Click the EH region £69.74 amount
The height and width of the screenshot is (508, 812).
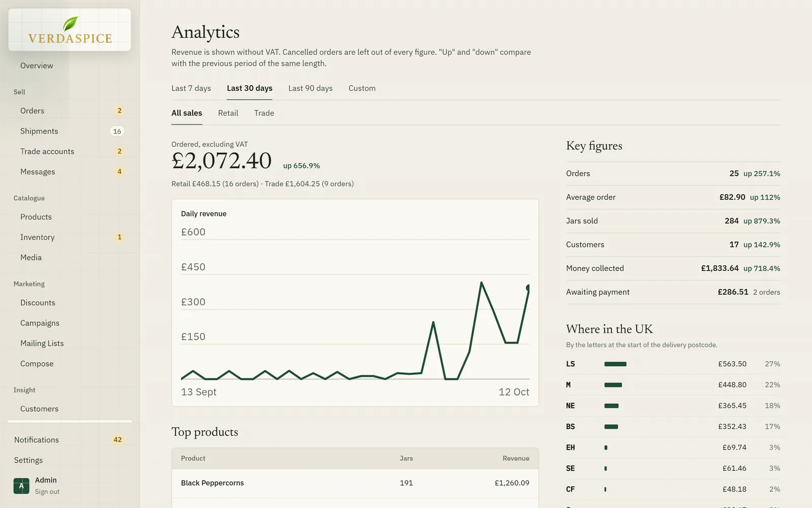click(734, 448)
